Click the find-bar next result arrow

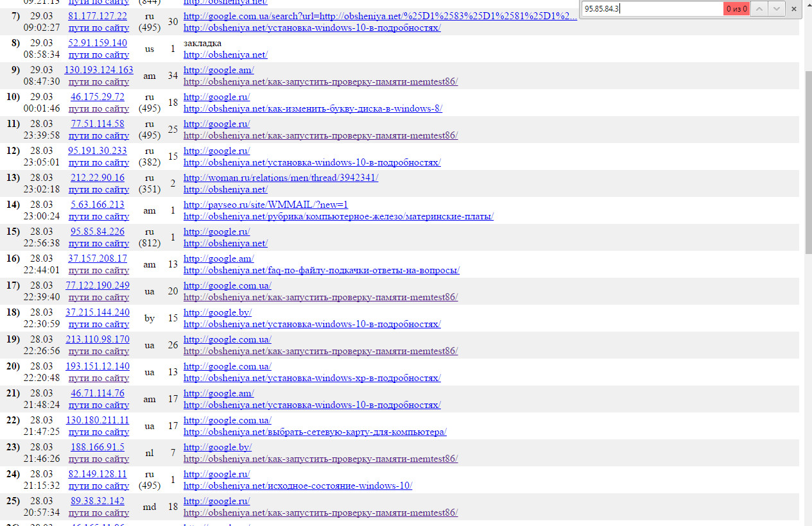tap(776, 9)
